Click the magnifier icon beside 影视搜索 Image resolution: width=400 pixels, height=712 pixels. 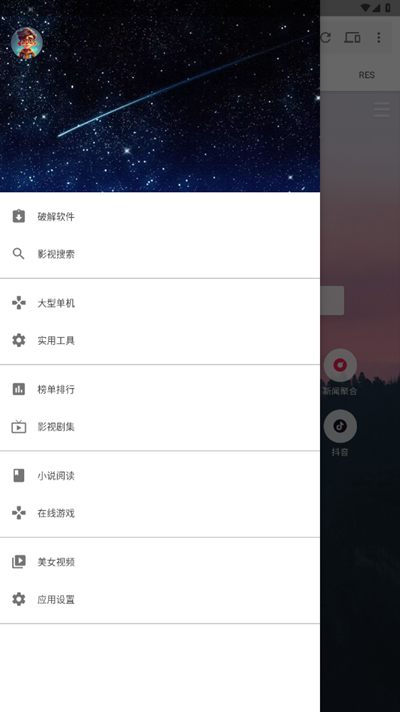pyautogui.click(x=19, y=254)
